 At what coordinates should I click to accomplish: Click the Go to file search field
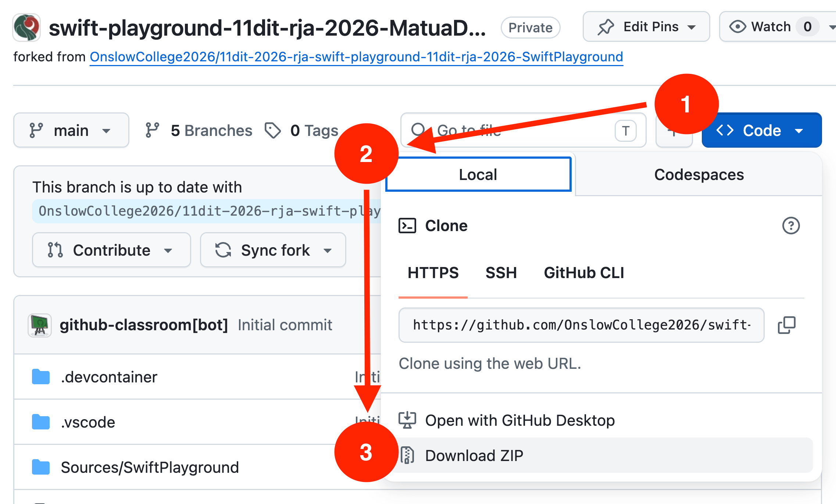pos(523,130)
